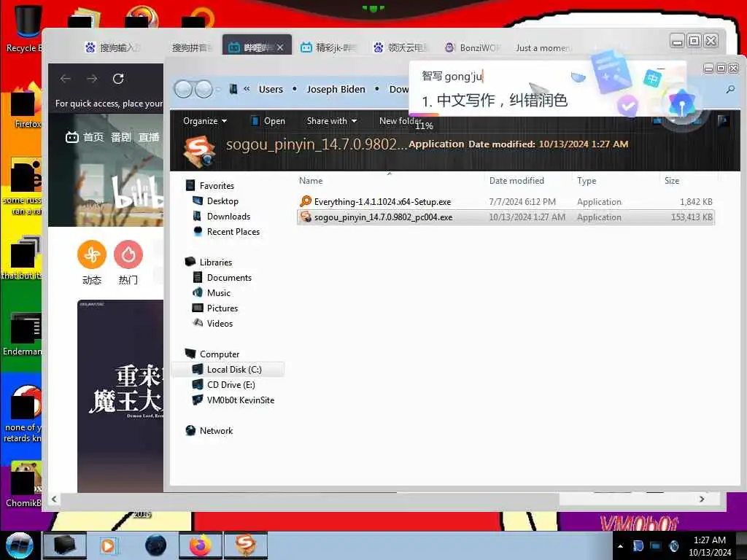Image resolution: width=747 pixels, height=560 pixels.
Task: Select Recent Places under Favorites
Action: click(226, 231)
